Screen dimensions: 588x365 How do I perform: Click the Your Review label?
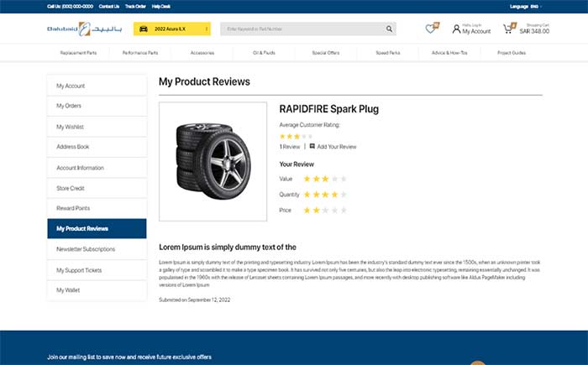pyautogui.click(x=297, y=164)
